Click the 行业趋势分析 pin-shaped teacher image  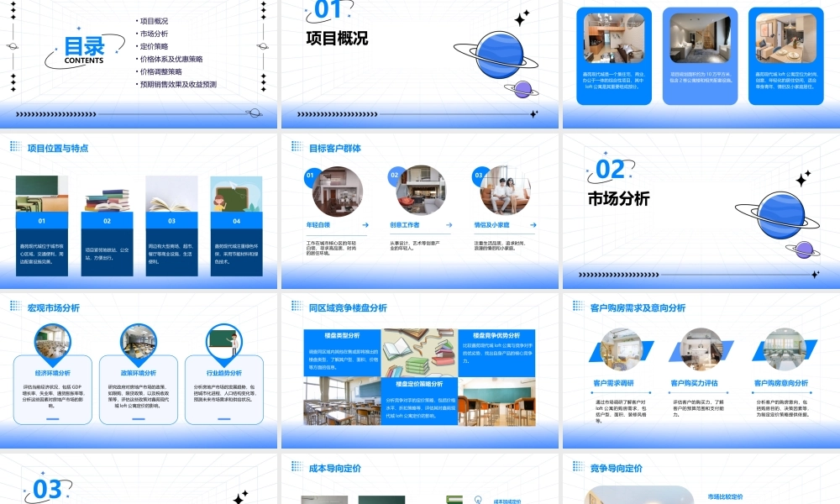pyautogui.click(x=224, y=344)
